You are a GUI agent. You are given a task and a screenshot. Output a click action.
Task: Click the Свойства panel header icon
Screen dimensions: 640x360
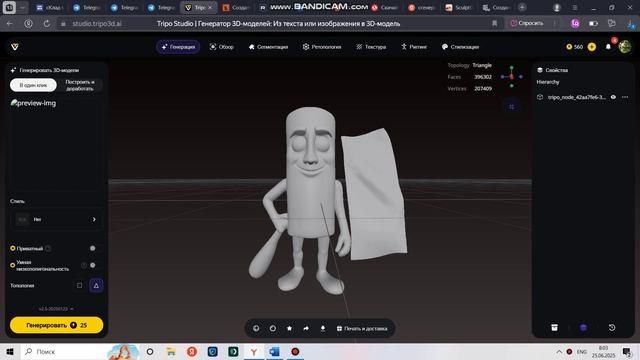[540, 70]
